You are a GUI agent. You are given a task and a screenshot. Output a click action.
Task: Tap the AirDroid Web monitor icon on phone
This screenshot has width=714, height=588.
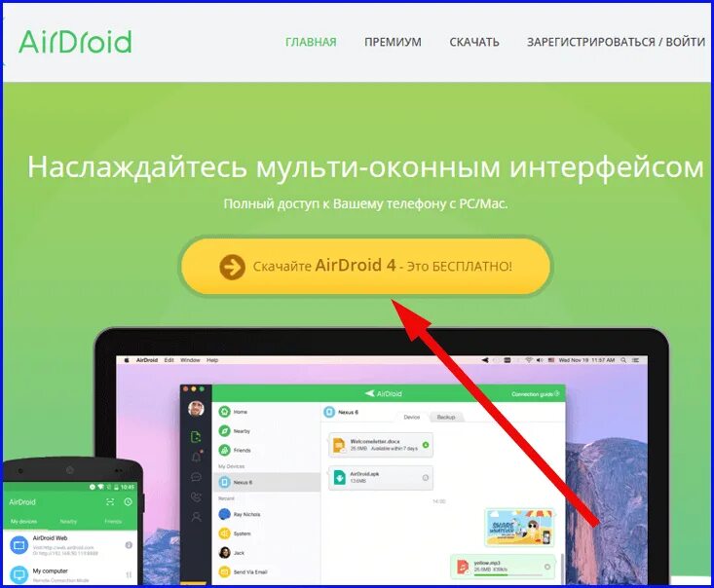tap(19, 545)
